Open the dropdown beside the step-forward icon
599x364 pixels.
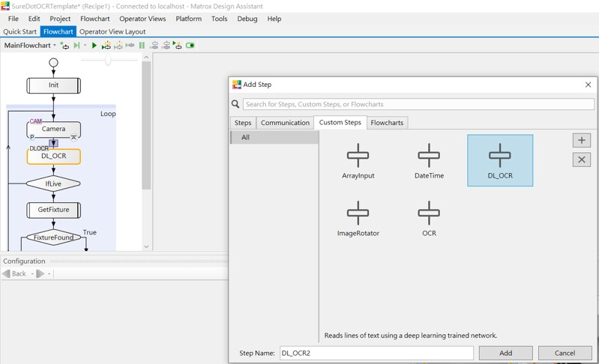(x=85, y=46)
